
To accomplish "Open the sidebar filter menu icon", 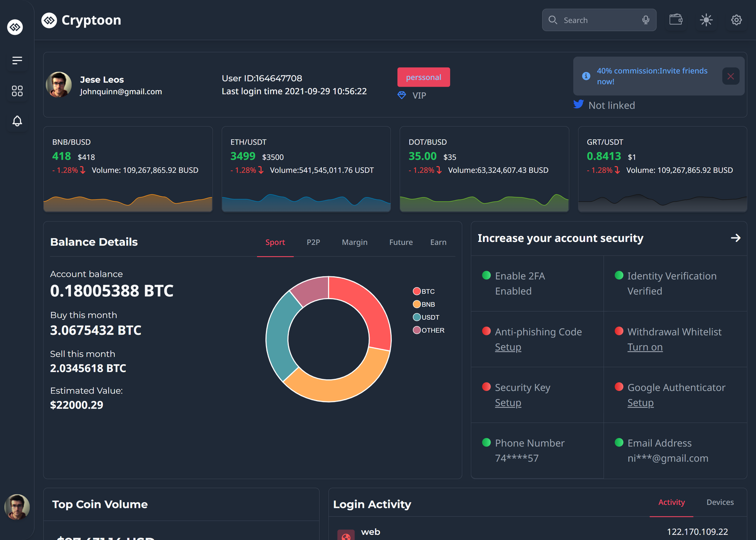I will [x=17, y=60].
